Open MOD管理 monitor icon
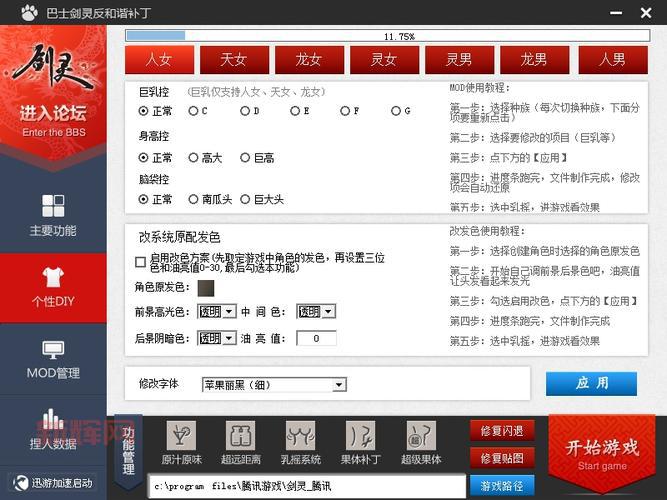The image size is (667, 500). (53, 350)
